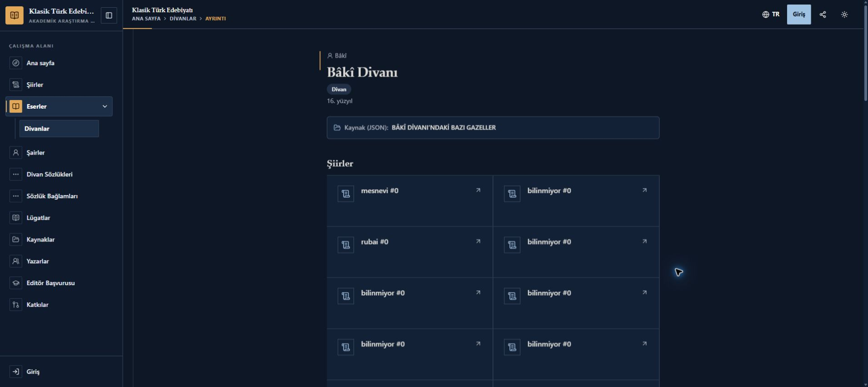
Task: Select the Divanlar submenu item
Action: click(59, 129)
